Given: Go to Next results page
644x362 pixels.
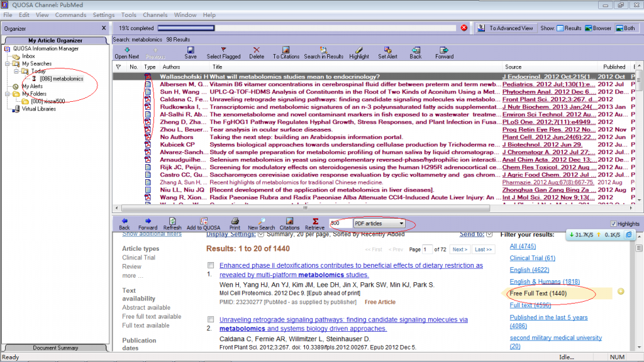Looking at the screenshot, I should click(460, 249).
